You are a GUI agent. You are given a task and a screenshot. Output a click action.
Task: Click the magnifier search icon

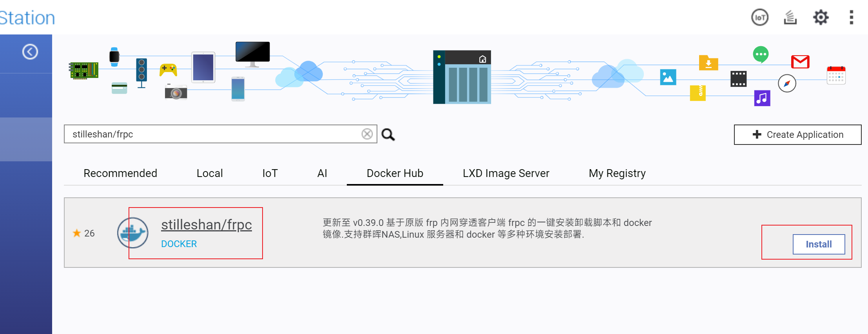pyautogui.click(x=388, y=135)
